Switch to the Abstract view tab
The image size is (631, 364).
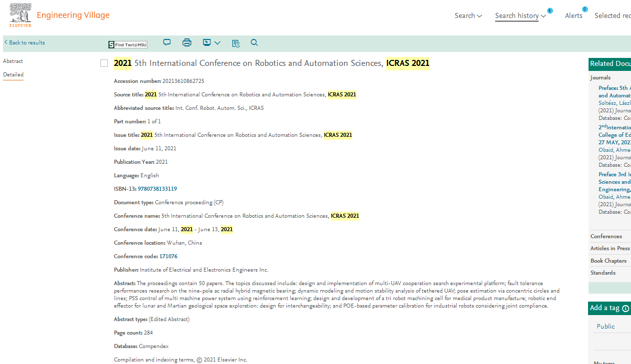(x=13, y=61)
